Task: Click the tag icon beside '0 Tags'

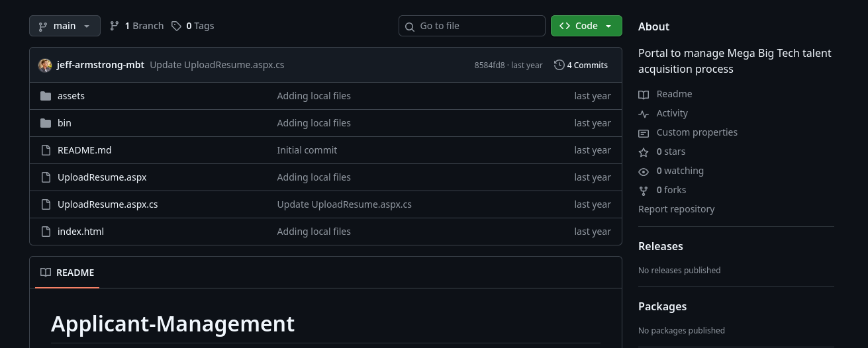Action: pyautogui.click(x=176, y=26)
